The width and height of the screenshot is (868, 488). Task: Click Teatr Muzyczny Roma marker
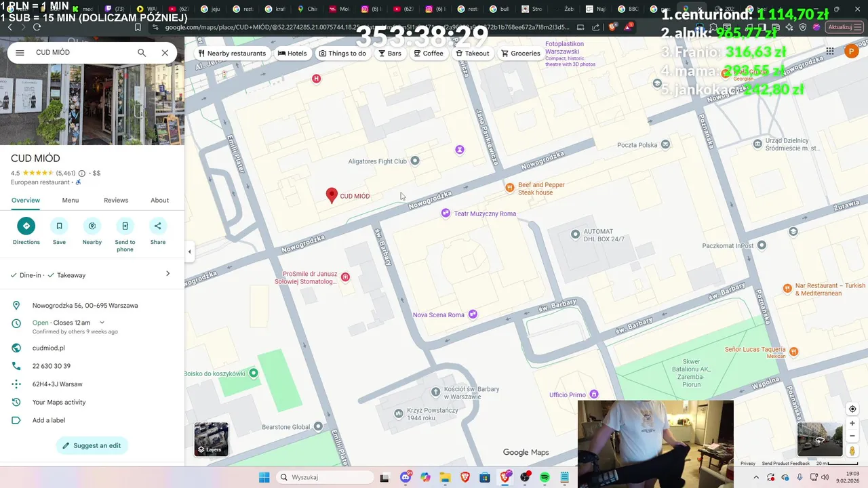tap(446, 213)
